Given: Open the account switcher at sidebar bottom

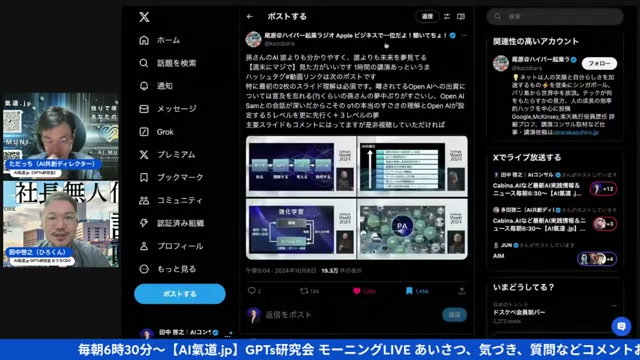Looking at the screenshot, I should click(186, 333).
